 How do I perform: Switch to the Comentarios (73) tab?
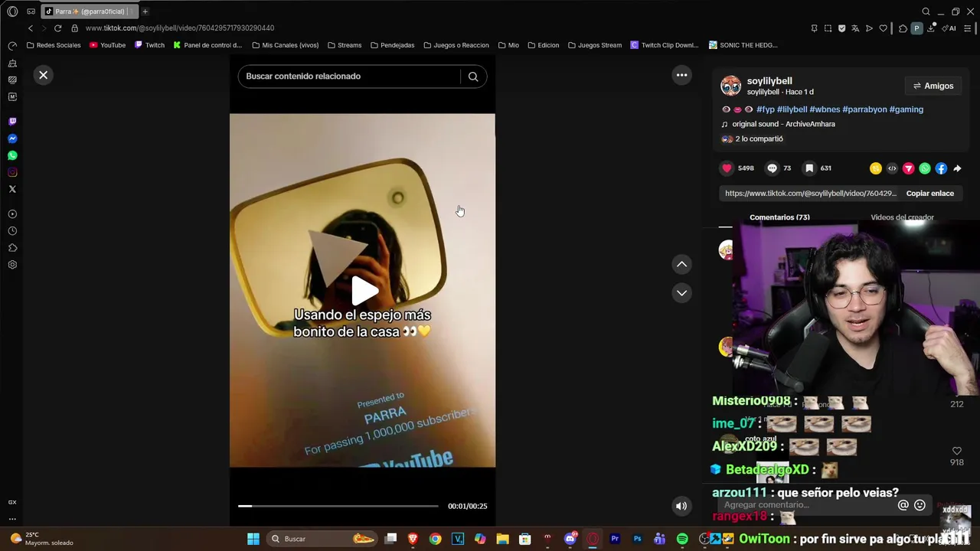coord(779,217)
